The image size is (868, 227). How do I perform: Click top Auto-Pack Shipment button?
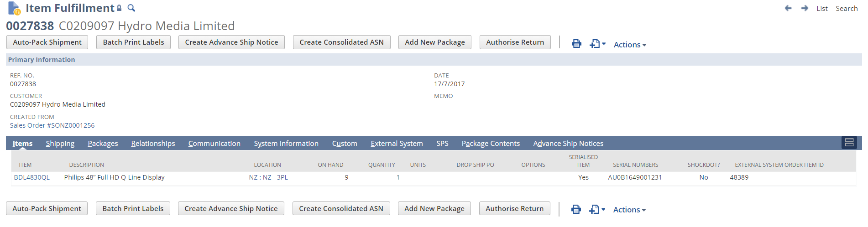pyautogui.click(x=47, y=42)
